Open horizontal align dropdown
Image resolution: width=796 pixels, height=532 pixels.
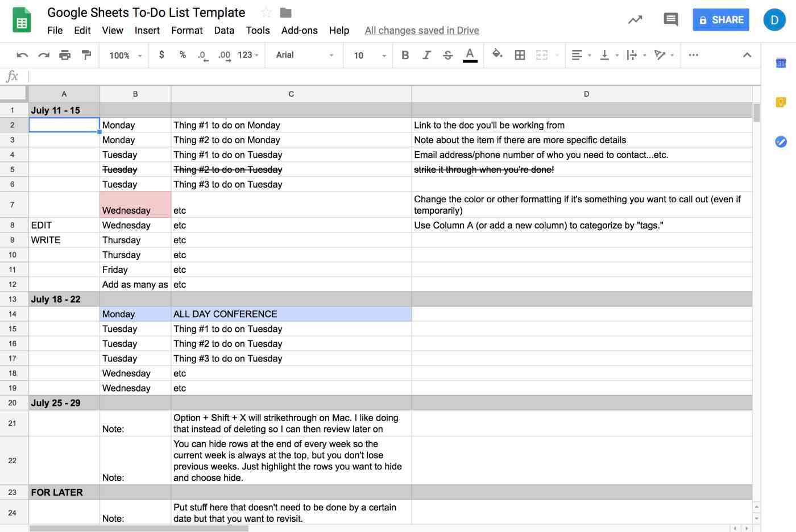pyautogui.click(x=581, y=55)
